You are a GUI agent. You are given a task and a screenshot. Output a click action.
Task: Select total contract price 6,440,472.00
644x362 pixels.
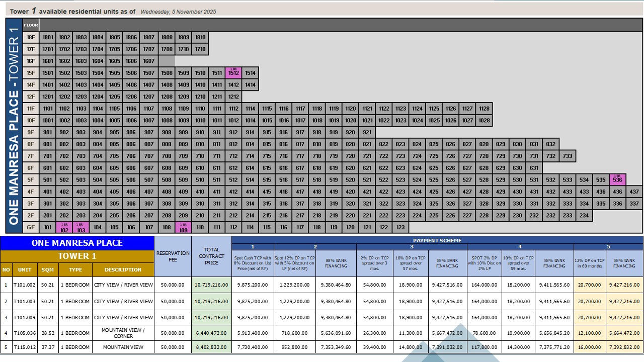(x=211, y=333)
